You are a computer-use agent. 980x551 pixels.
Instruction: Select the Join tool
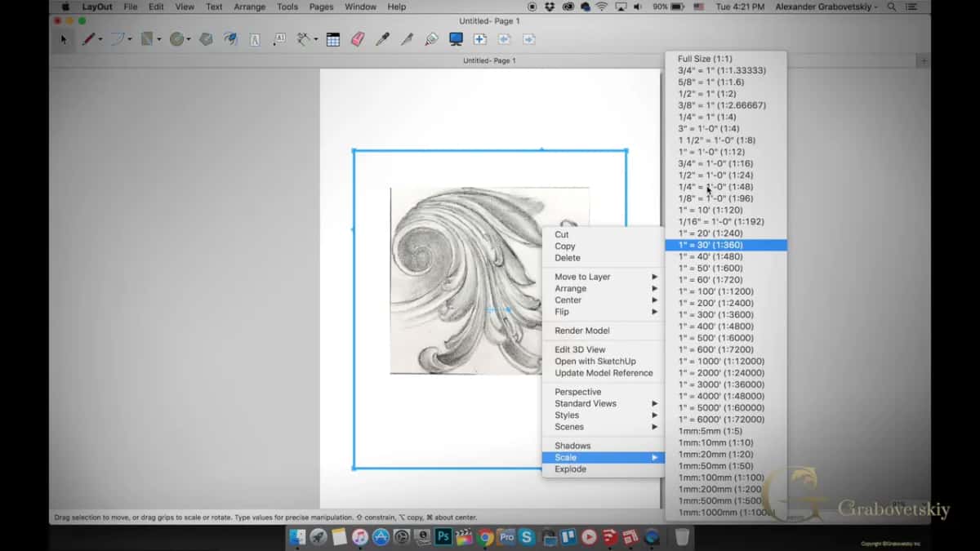coord(431,39)
